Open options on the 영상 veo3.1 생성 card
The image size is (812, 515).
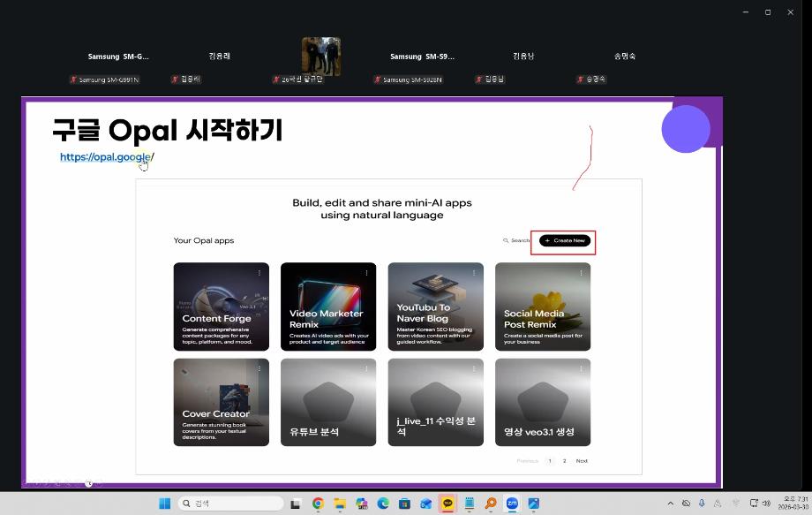point(580,368)
